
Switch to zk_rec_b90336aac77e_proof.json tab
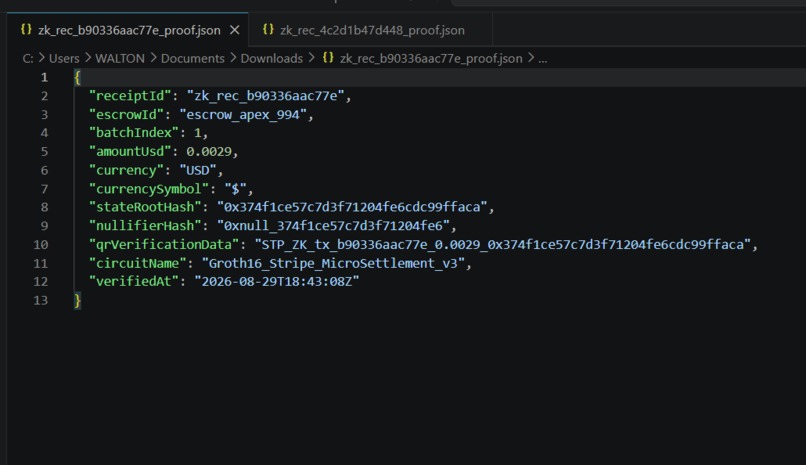click(x=129, y=30)
